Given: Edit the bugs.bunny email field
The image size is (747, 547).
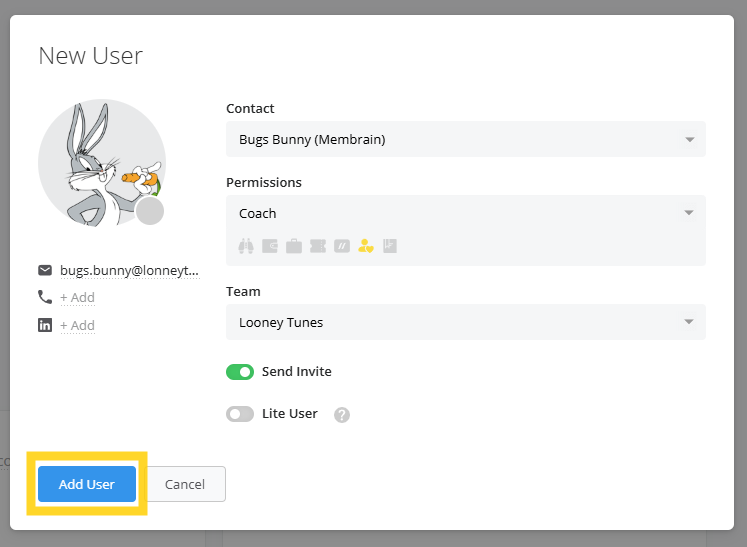Looking at the screenshot, I should point(129,270).
